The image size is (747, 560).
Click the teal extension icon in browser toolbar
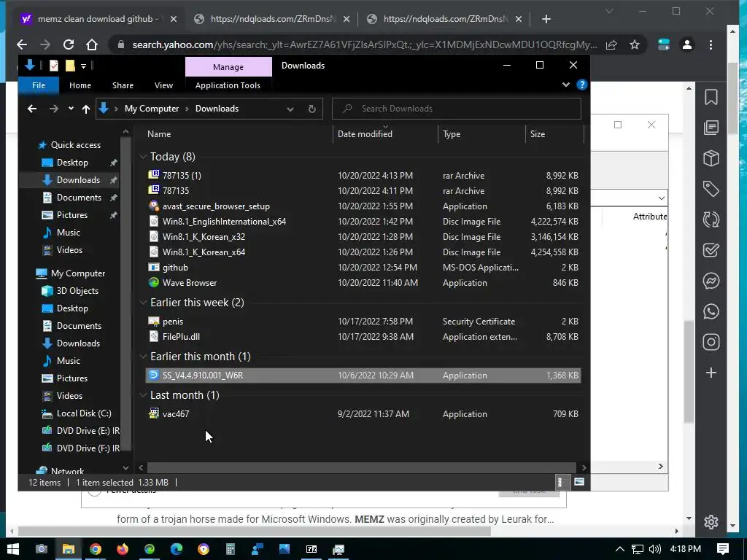click(663, 44)
